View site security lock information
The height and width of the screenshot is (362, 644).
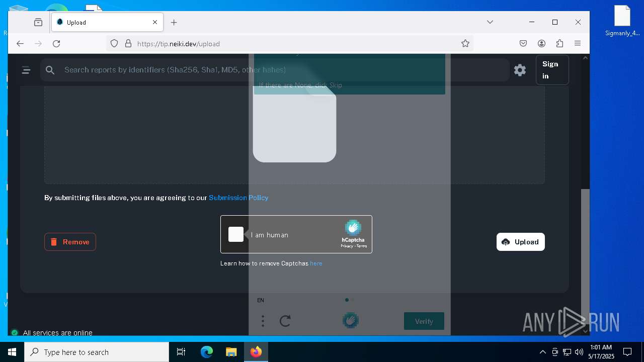pos(128,44)
